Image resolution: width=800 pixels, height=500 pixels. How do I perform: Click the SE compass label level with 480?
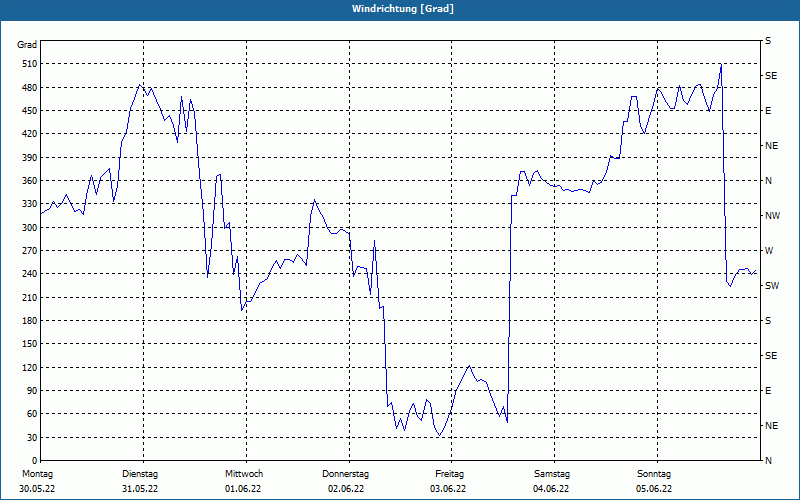click(x=771, y=76)
